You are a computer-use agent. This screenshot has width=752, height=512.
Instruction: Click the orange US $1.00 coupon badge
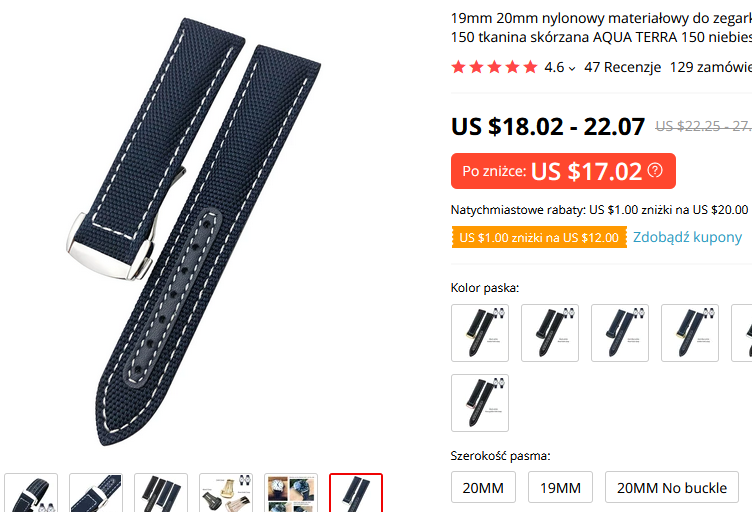539,237
